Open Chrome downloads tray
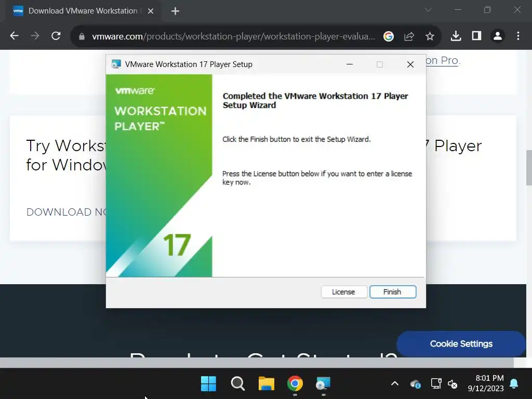The width and height of the screenshot is (532, 399). (x=456, y=36)
